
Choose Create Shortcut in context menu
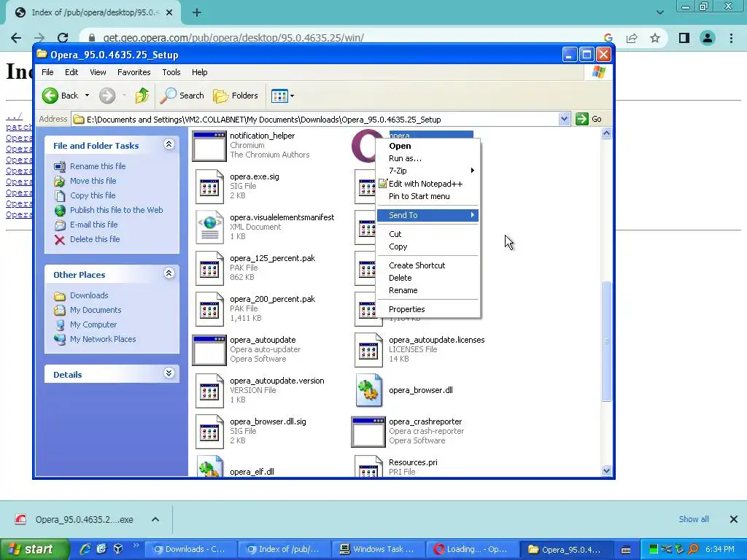427,265
